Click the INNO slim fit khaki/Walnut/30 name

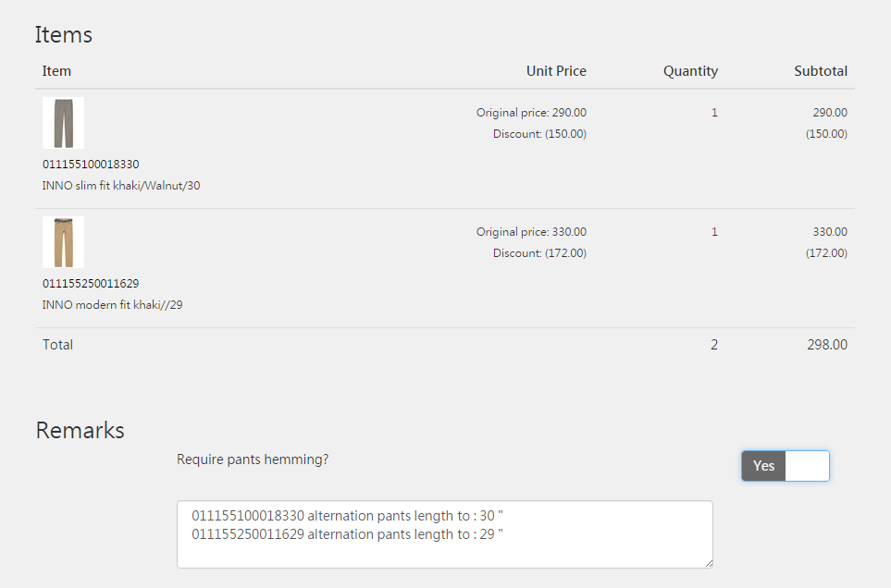[x=121, y=186]
